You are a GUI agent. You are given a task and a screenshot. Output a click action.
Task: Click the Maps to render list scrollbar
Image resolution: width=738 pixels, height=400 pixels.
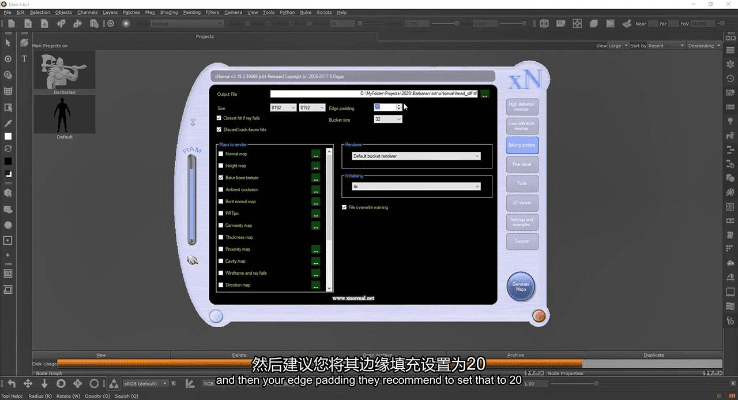329,219
